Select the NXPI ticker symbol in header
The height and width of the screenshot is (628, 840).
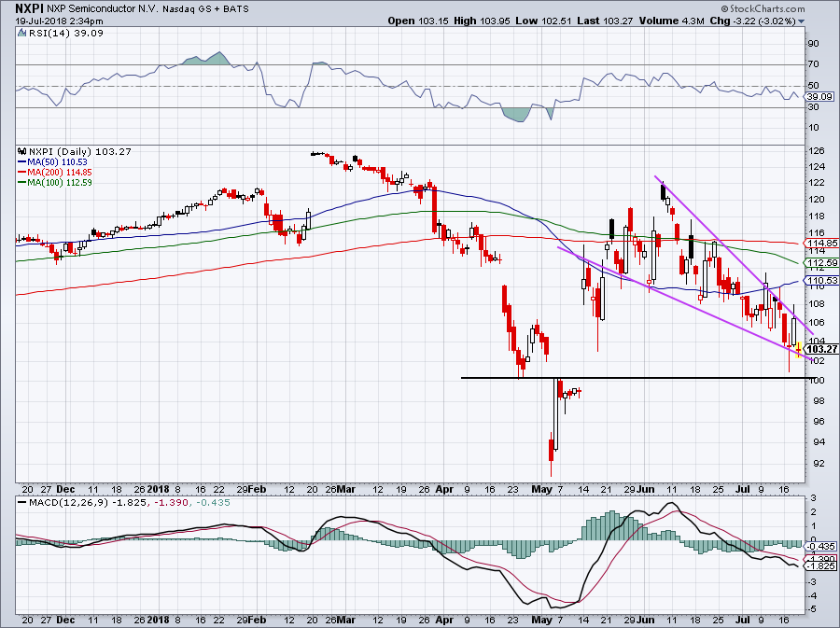[29, 8]
